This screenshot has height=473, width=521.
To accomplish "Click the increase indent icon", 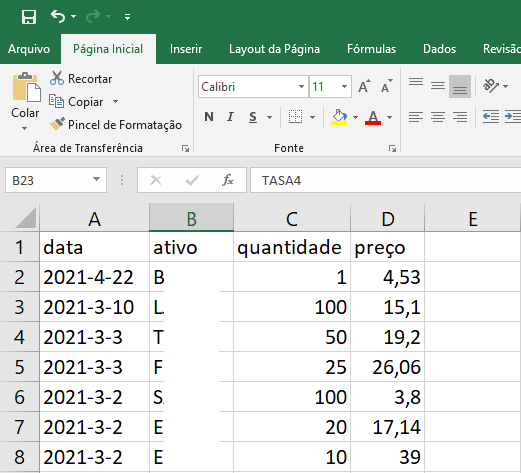I will click(x=513, y=117).
